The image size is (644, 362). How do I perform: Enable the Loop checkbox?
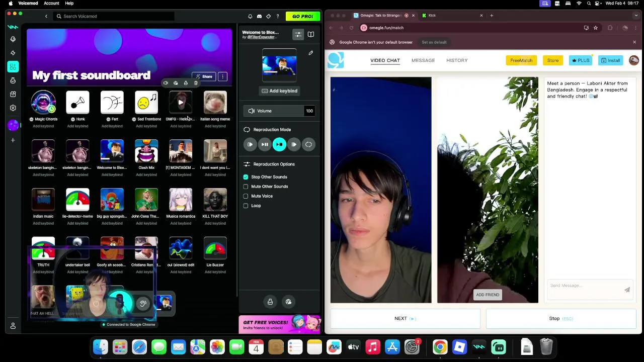(x=246, y=206)
